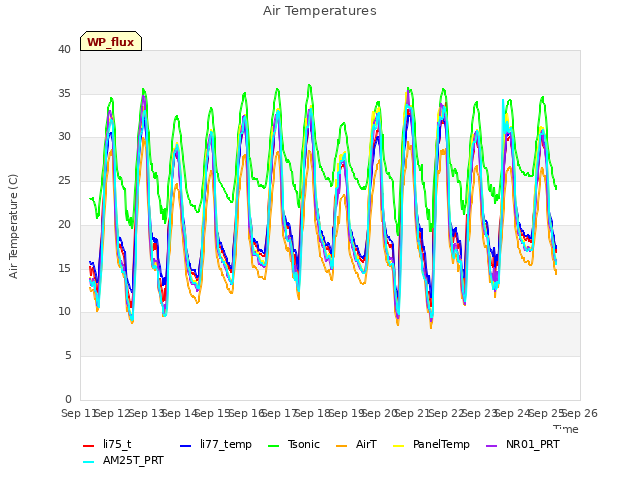Click the blue li77_temp legend swatch
Image resolution: width=640 pixels, height=480 pixels.
[x=185, y=446]
